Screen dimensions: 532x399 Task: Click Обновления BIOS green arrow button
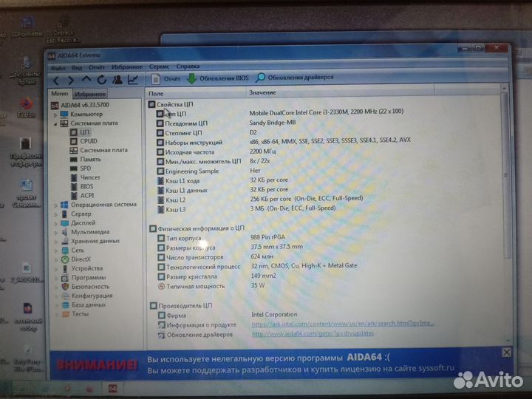click(x=217, y=78)
